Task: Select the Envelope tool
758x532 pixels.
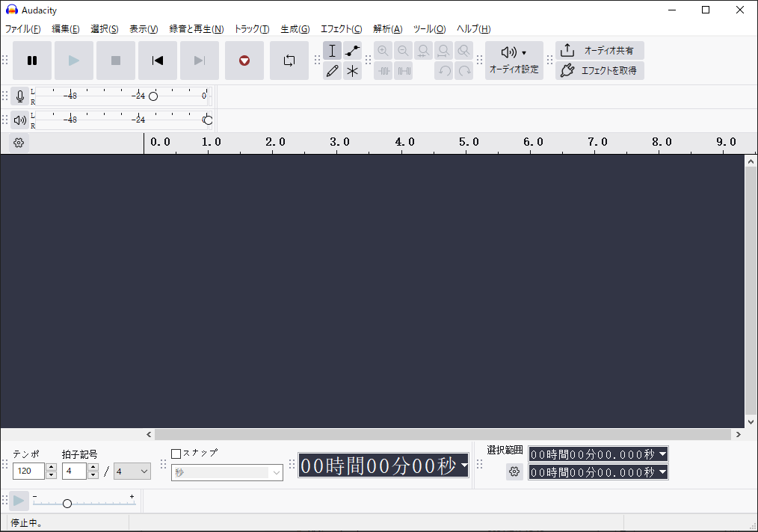Action: 352,50
